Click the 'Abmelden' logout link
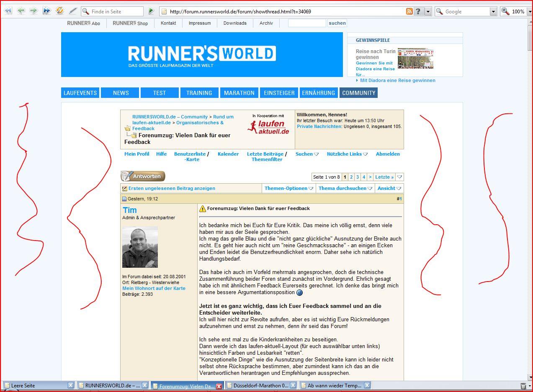 (388, 154)
